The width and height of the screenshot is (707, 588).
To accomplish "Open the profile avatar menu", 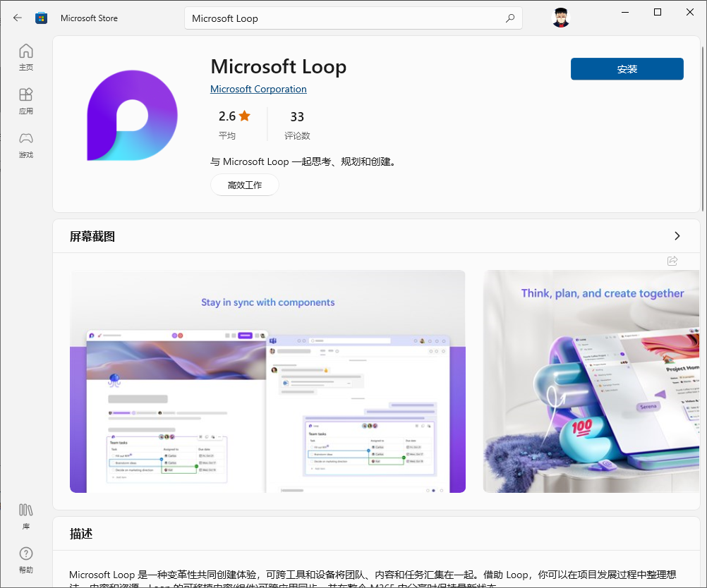I will (x=560, y=18).
